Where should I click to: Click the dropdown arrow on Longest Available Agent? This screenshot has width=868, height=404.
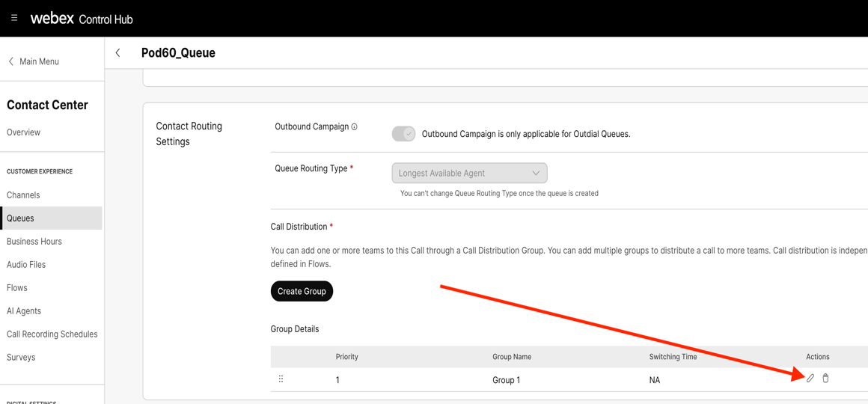pos(536,174)
